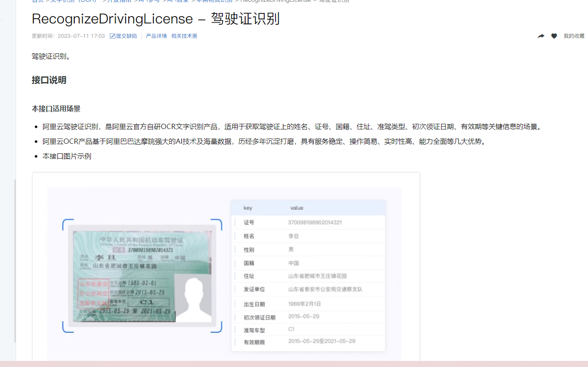The height and width of the screenshot is (367, 588).
Task: Click the 山东省肥城市王庄镇花园 table value
Action: tap(317, 276)
